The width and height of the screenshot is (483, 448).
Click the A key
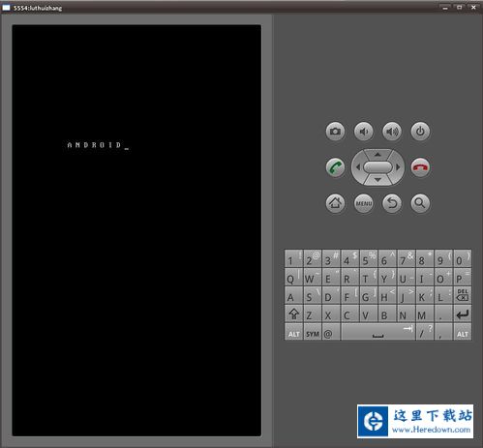293,295
